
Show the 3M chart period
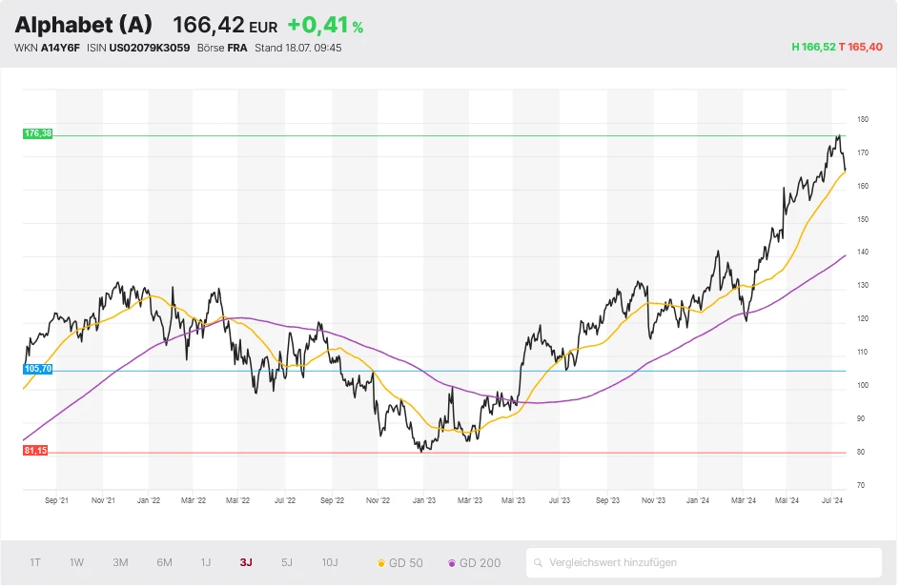[x=120, y=562]
